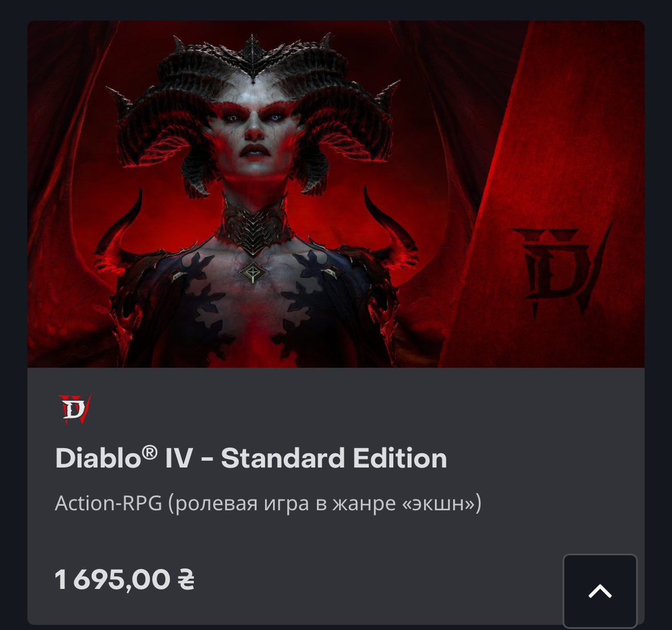The width and height of the screenshot is (672, 630).
Task: Click the small Diablo IV logo icon above title
Action: (75, 409)
